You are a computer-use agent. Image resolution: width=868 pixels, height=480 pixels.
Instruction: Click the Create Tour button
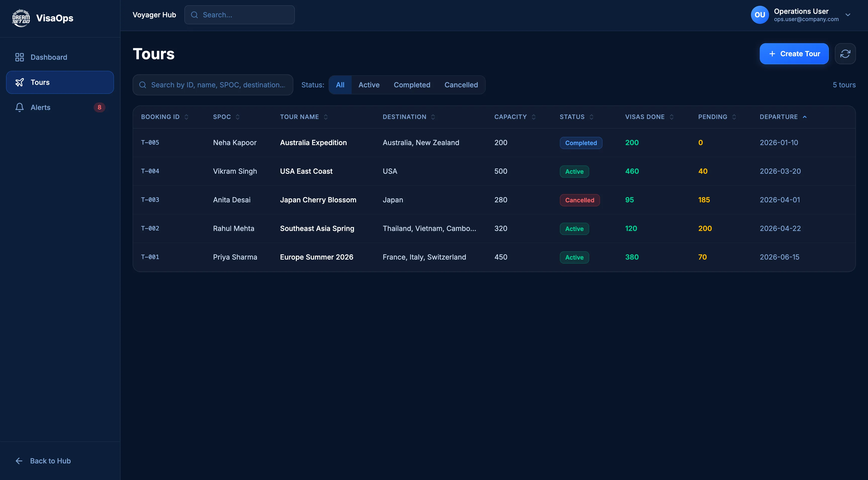(794, 53)
